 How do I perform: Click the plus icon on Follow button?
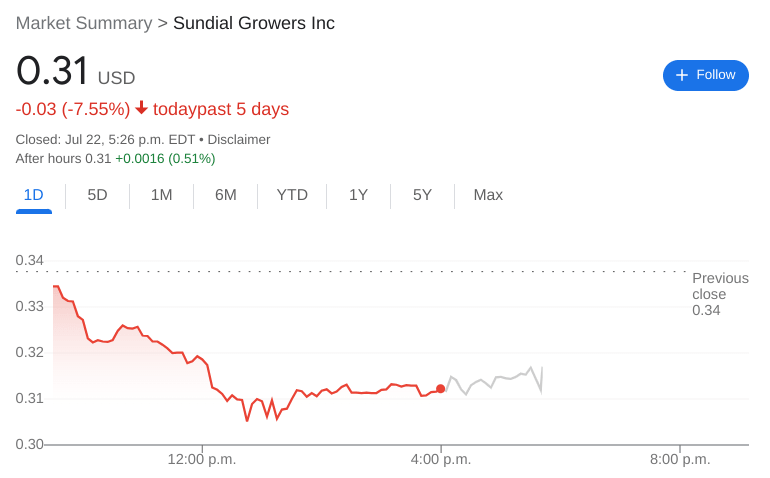(682, 75)
